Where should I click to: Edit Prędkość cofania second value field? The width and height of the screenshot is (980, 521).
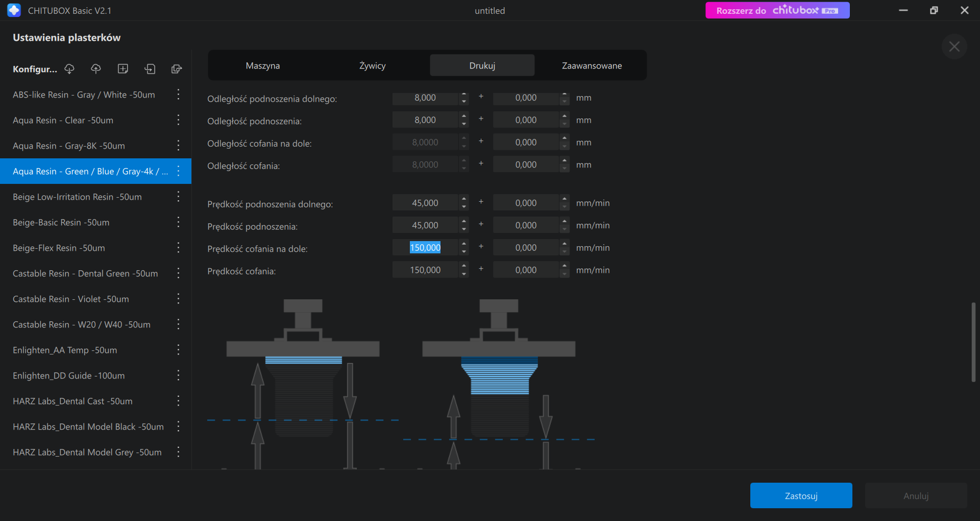(x=526, y=270)
